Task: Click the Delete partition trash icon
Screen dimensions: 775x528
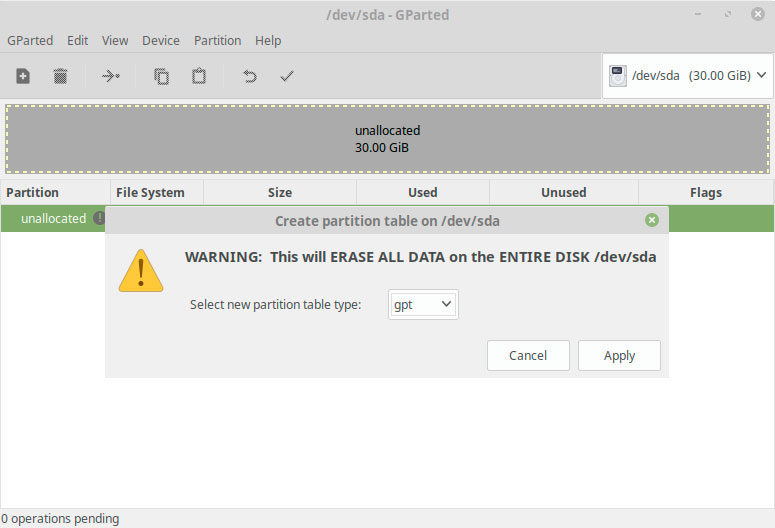Action: point(60,76)
